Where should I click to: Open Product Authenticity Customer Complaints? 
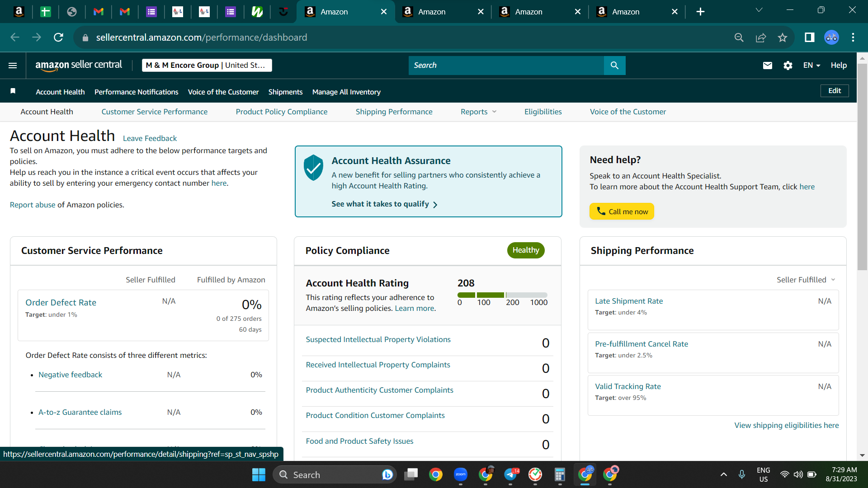tap(379, 390)
